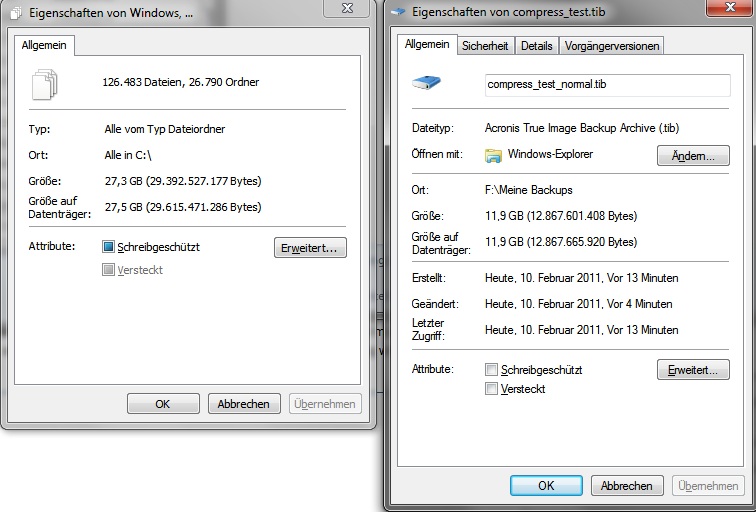
Task: Click Letzter Zugriff date value
Action: click(x=582, y=330)
